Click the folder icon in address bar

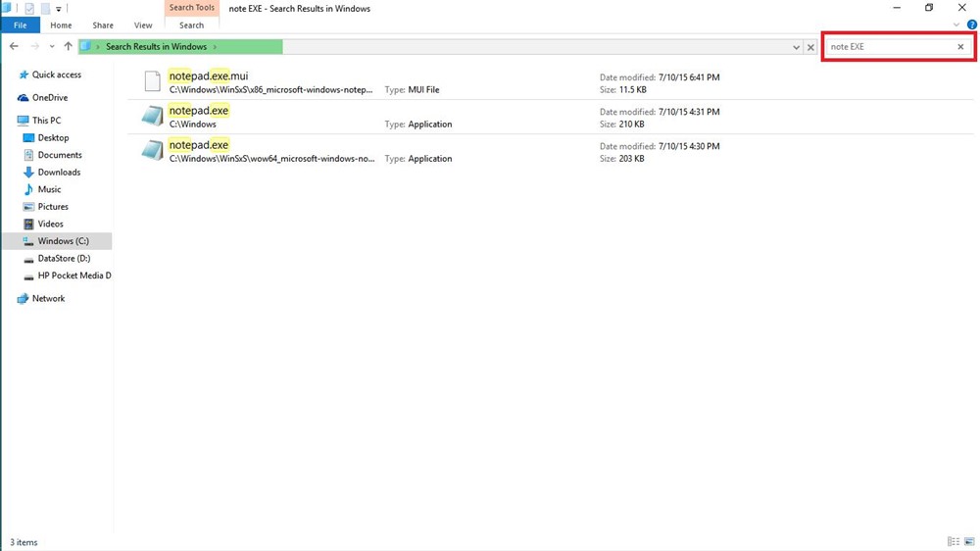coord(85,46)
